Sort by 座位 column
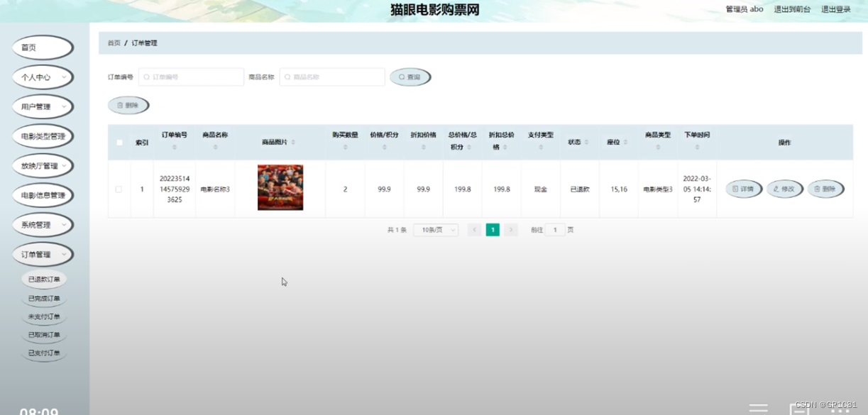Image resolution: width=868 pixels, height=415 pixels. click(625, 143)
